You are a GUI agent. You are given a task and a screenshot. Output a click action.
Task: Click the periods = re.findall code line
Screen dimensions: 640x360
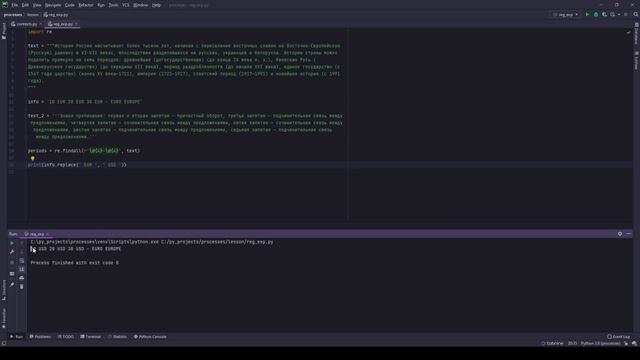84,151
